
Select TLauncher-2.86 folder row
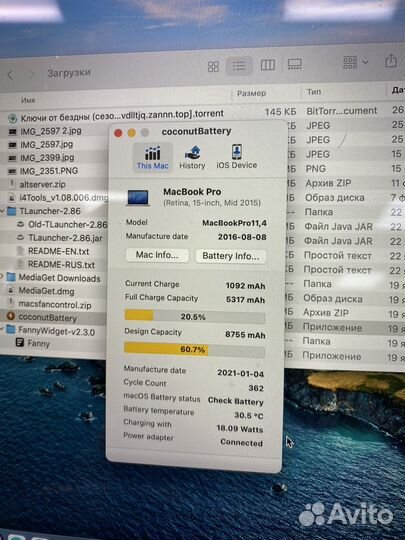[50, 211]
